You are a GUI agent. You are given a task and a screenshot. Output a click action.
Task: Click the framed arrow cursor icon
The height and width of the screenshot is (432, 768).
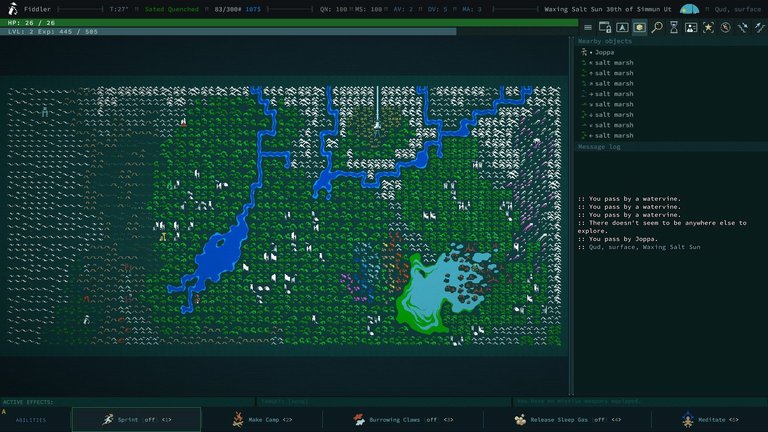coord(622,28)
